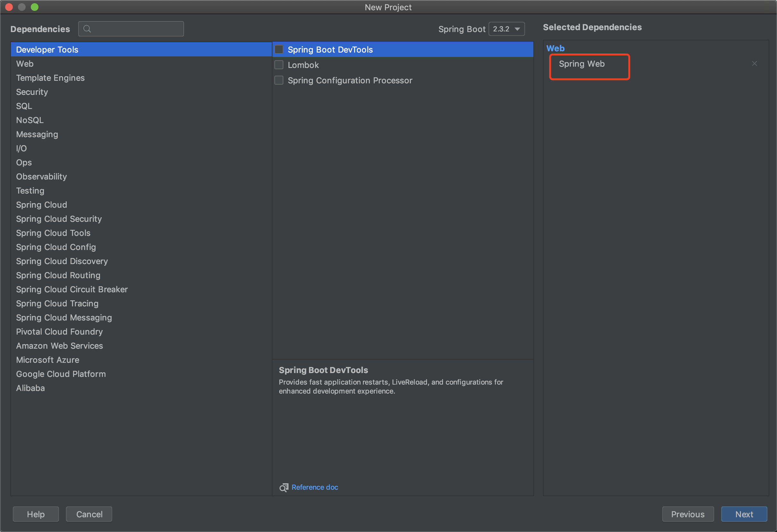
Task: Select the Spring Cloud Config category
Action: point(141,247)
